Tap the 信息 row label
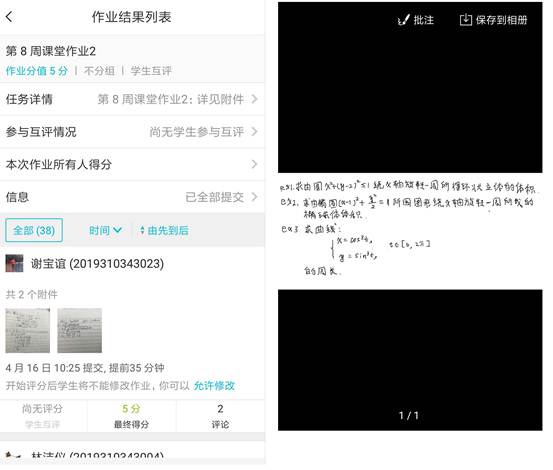 coord(17,197)
